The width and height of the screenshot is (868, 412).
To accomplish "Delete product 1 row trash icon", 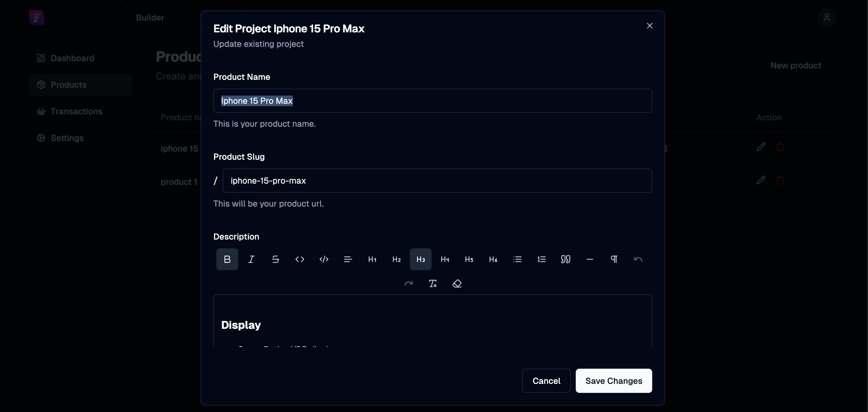I will tap(780, 180).
